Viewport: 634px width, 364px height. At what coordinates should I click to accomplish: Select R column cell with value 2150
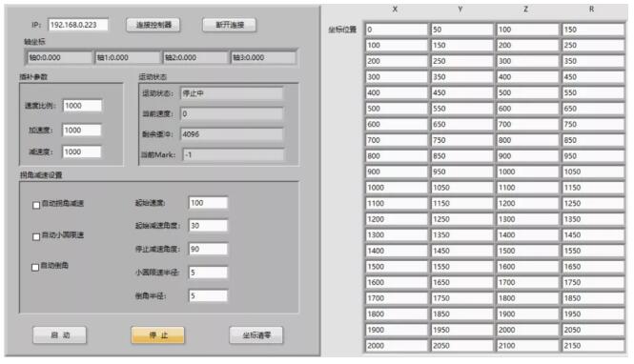(593, 345)
